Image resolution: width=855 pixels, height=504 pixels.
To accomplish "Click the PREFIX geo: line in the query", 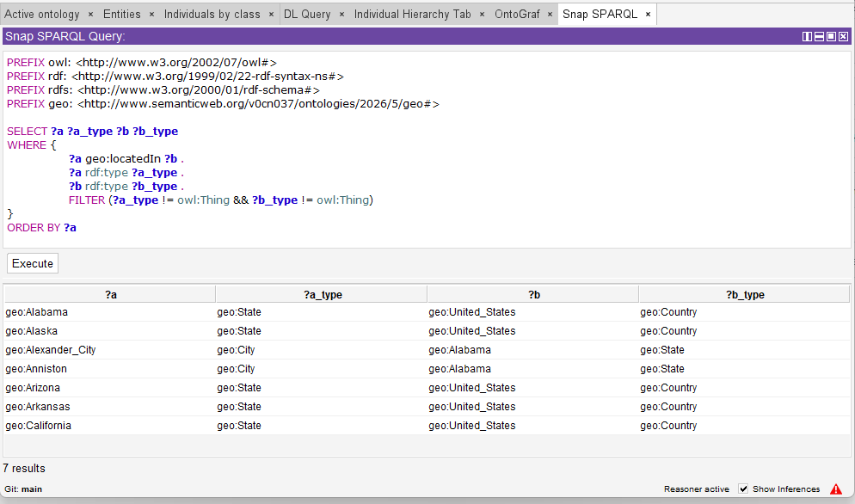I will point(223,103).
